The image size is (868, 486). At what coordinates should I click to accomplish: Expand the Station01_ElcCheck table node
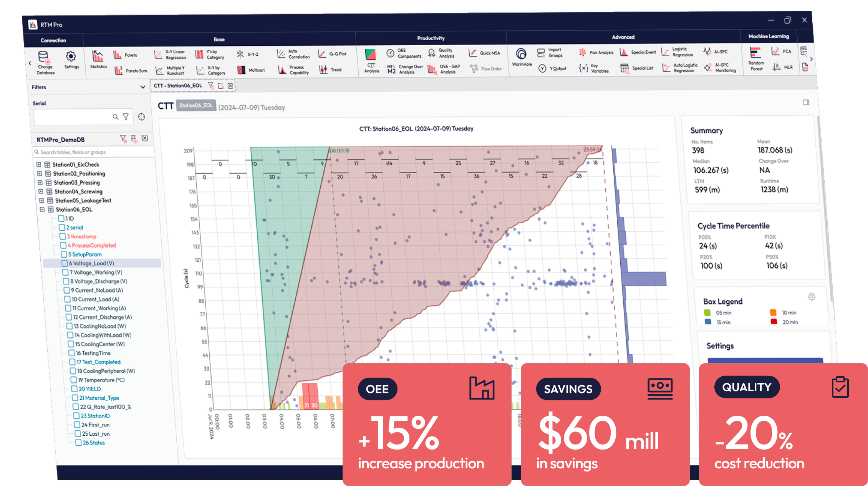pyautogui.click(x=39, y=164)
